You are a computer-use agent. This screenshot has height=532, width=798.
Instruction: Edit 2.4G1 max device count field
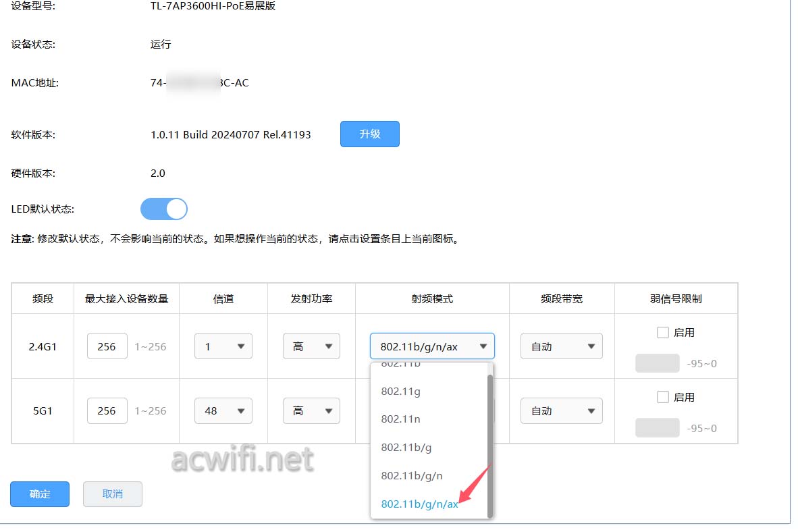[x=107, y=346]
